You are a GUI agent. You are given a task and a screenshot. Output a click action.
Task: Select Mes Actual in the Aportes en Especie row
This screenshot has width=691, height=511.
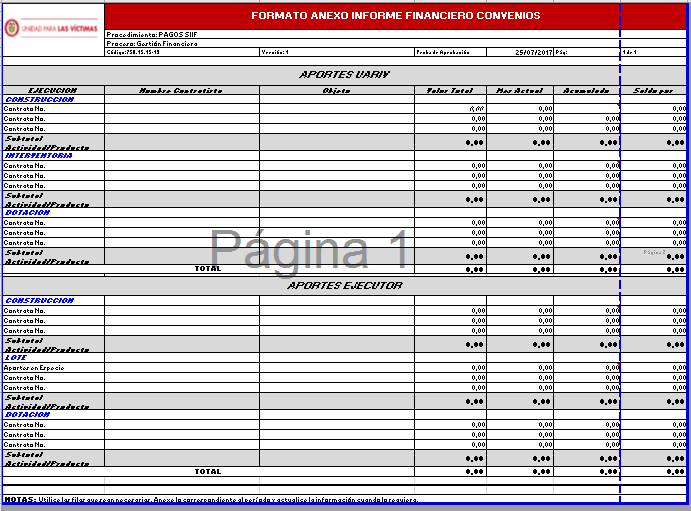[x=520, y=367]
